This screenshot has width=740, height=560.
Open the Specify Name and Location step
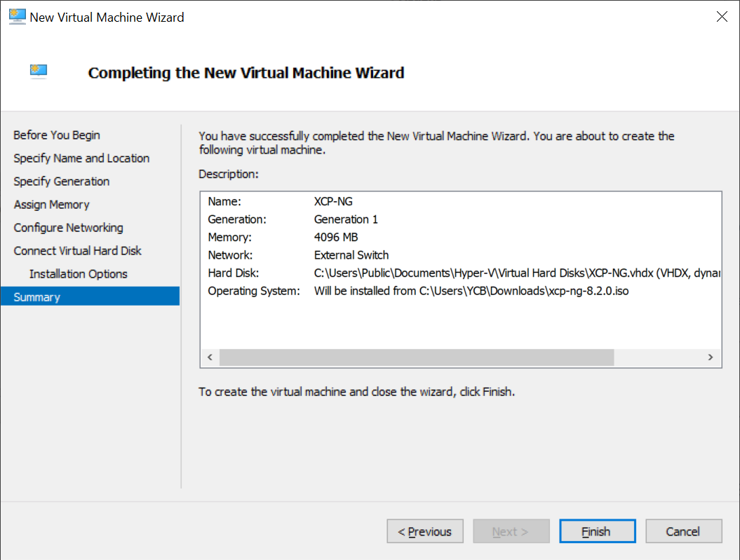point(81,158)
